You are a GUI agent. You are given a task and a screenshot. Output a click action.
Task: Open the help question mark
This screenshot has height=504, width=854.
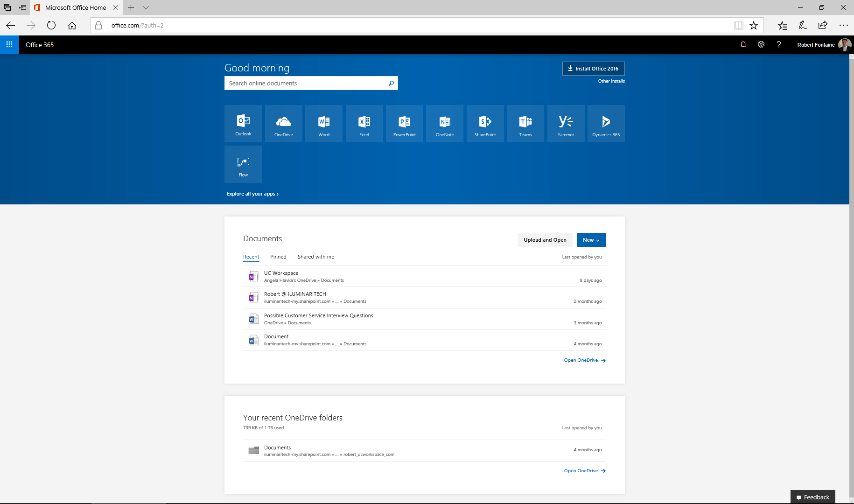(779, 45)
